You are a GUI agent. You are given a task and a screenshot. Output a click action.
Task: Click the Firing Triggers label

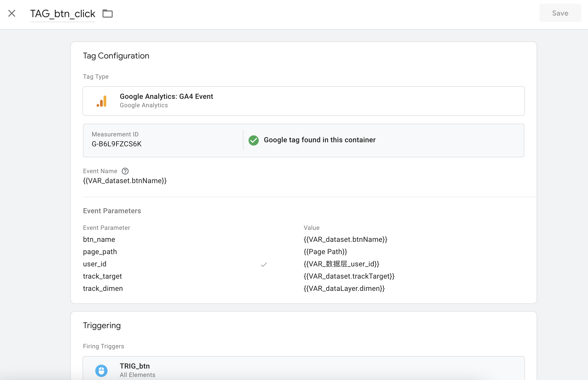tap(103, 346)
